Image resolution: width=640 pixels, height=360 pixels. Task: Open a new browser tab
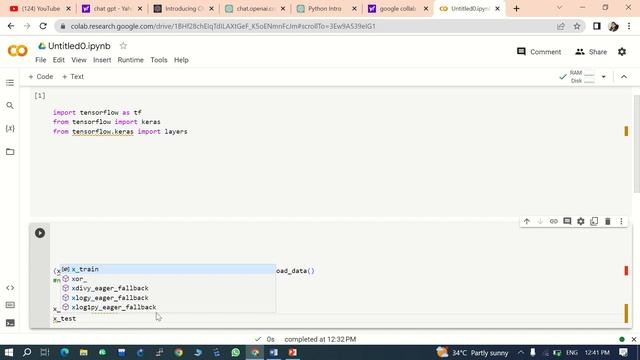point(516,9)
